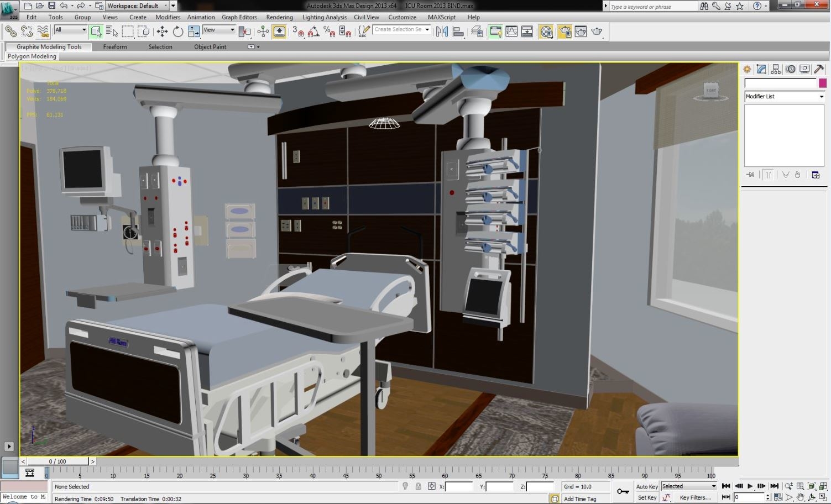This screenshot has width=831, height=504.
Task: Click the Set Key button
Action: pos(646,497)
